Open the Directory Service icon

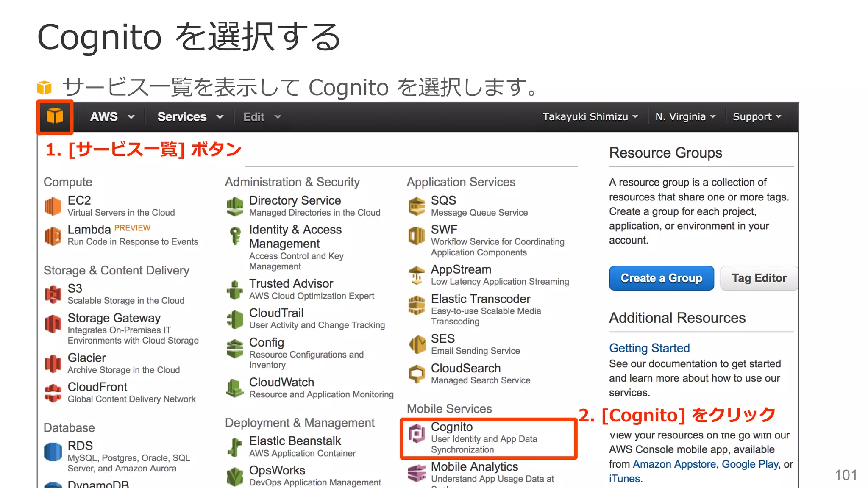click(x=235, y=206)
